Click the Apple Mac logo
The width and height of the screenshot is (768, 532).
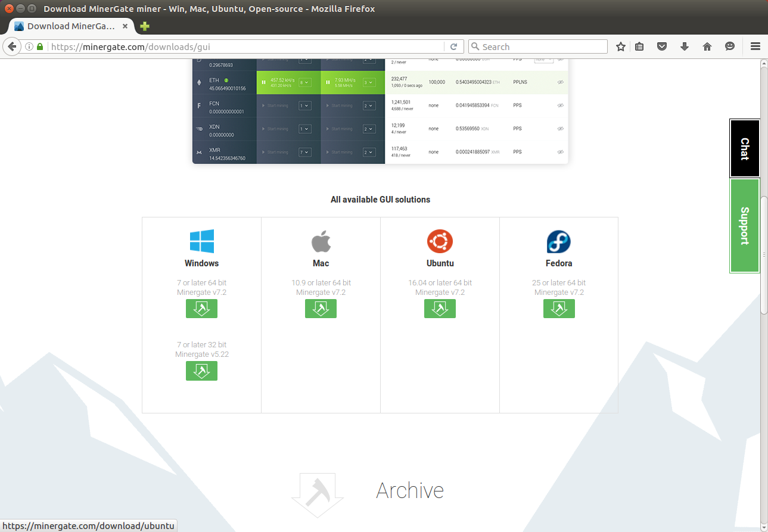coord(321,241)
